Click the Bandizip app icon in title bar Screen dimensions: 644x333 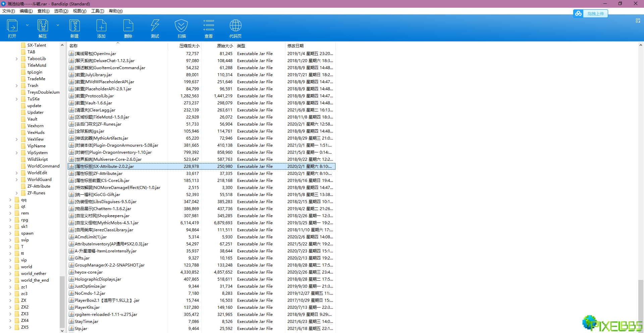coord(4,4)
